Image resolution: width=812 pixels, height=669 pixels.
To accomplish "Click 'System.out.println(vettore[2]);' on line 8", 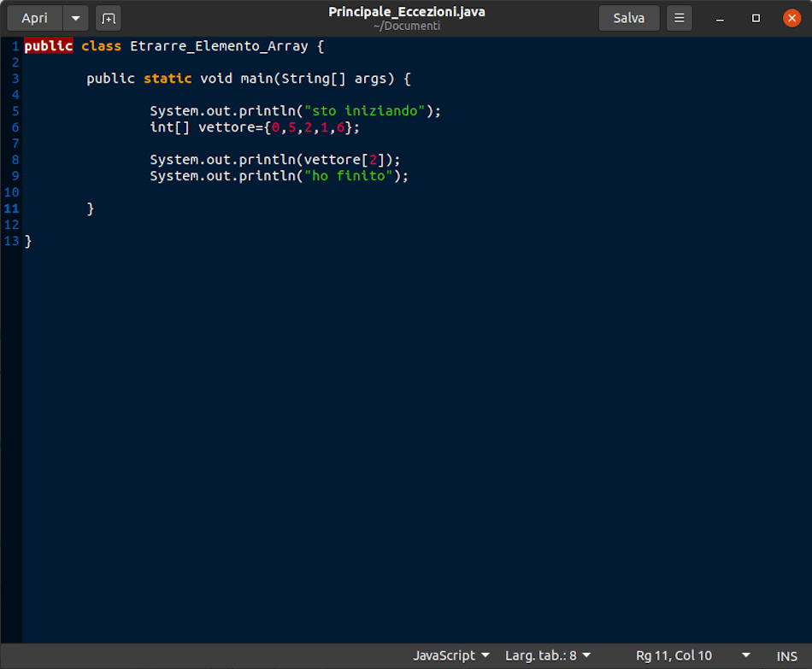I will pos(275,160).
